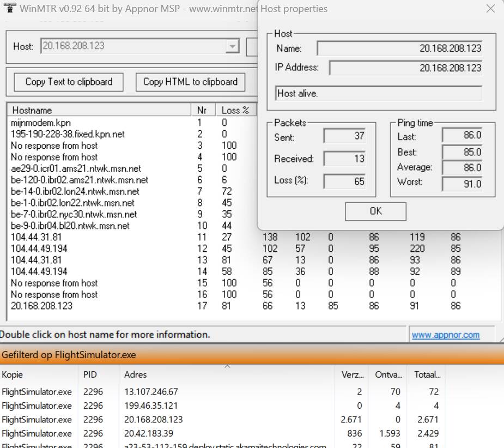The image size is (504, 448).
Task: Click the IP Address field in dialog
Action: (405, 68)
